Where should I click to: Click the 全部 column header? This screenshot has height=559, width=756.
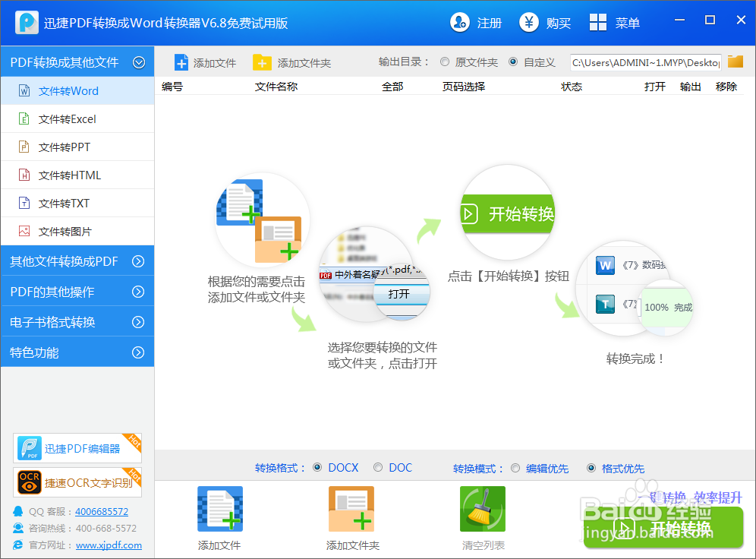(392, 87)
